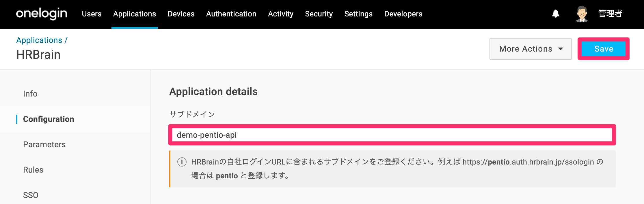The height and width of the screenshot is (204, 644).
Task: Open the Developers menu
Action: pos(403,14)
